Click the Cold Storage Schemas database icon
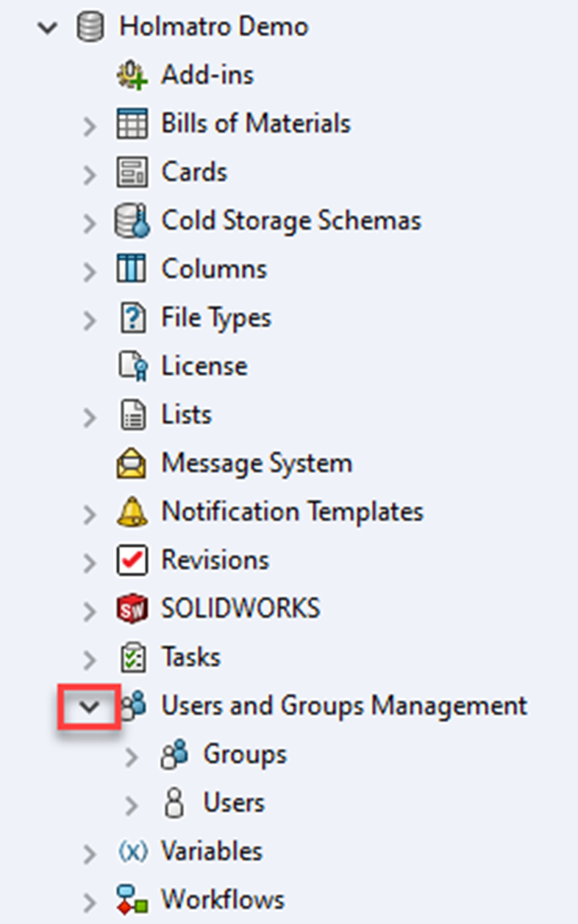Image resolution: width=578 pixels, height=924 pixels. 132,220
